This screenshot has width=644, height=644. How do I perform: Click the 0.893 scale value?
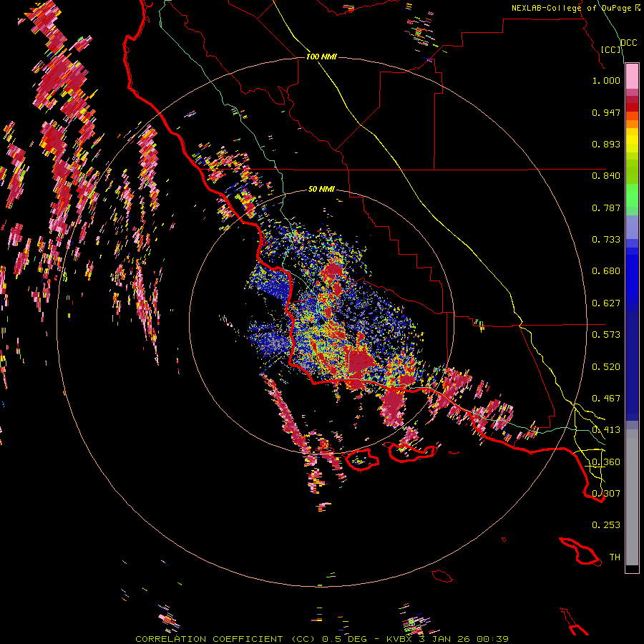606,144
